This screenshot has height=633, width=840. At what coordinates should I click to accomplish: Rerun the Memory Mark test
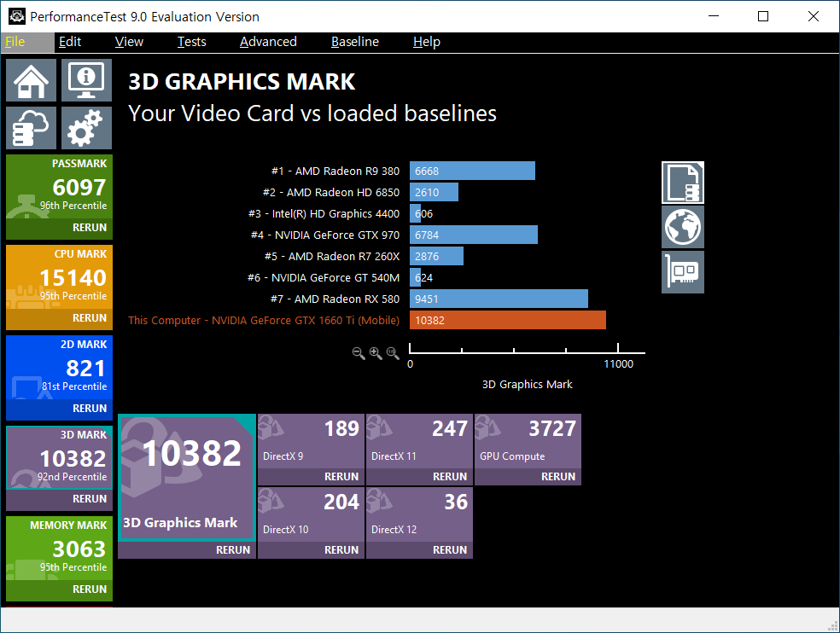[60, 589]
